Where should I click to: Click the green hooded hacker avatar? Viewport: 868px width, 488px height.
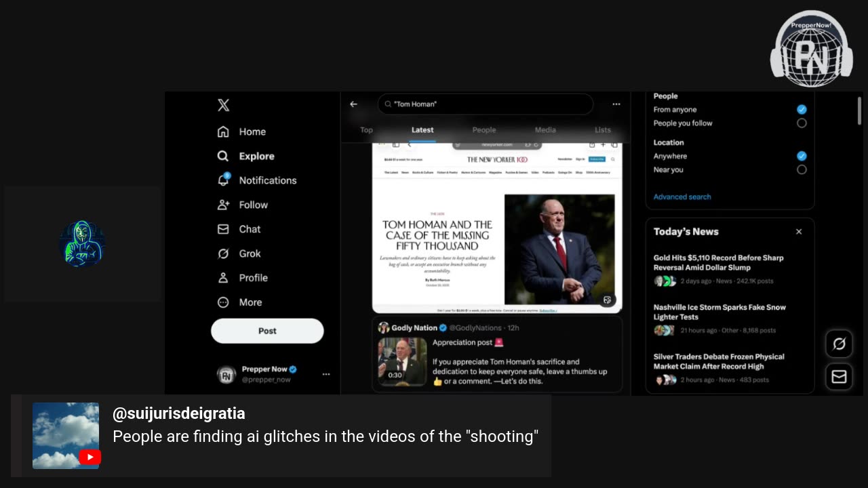pos(82,243)
